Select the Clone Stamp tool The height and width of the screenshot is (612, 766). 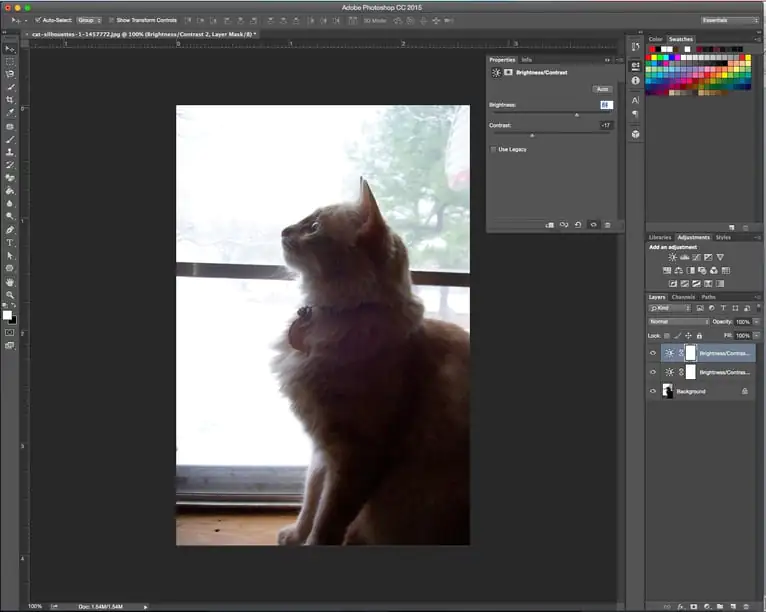(10, 152)
